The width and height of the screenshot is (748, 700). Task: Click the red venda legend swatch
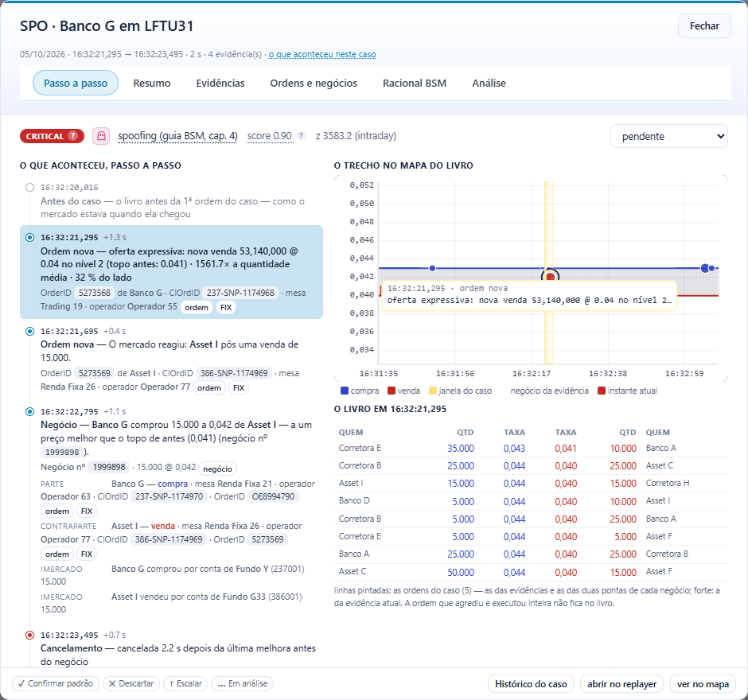[392, 391]
